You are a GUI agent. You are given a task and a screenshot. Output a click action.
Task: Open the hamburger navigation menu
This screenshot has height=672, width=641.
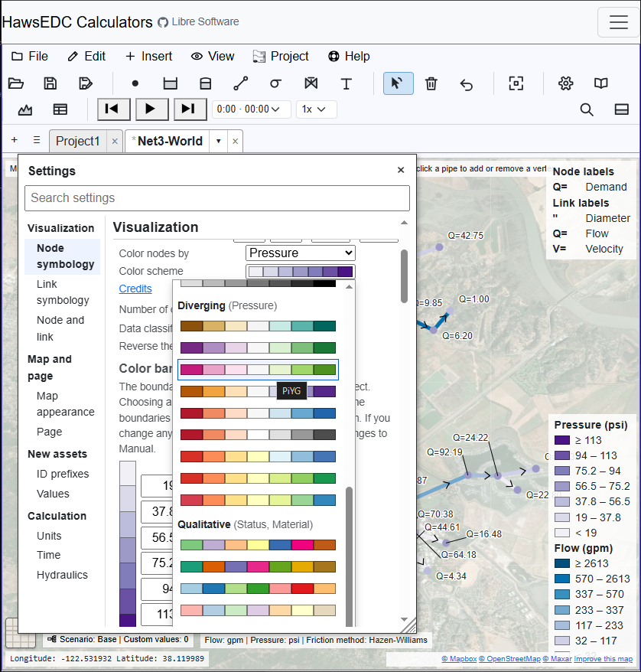pos(618,22)
